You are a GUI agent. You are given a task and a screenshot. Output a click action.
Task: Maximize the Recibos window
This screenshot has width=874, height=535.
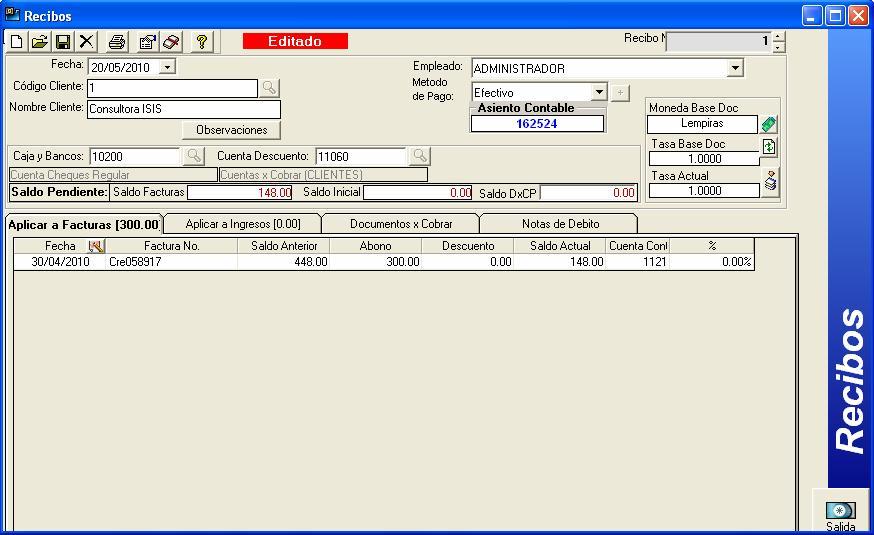click(x=835, y=16)
